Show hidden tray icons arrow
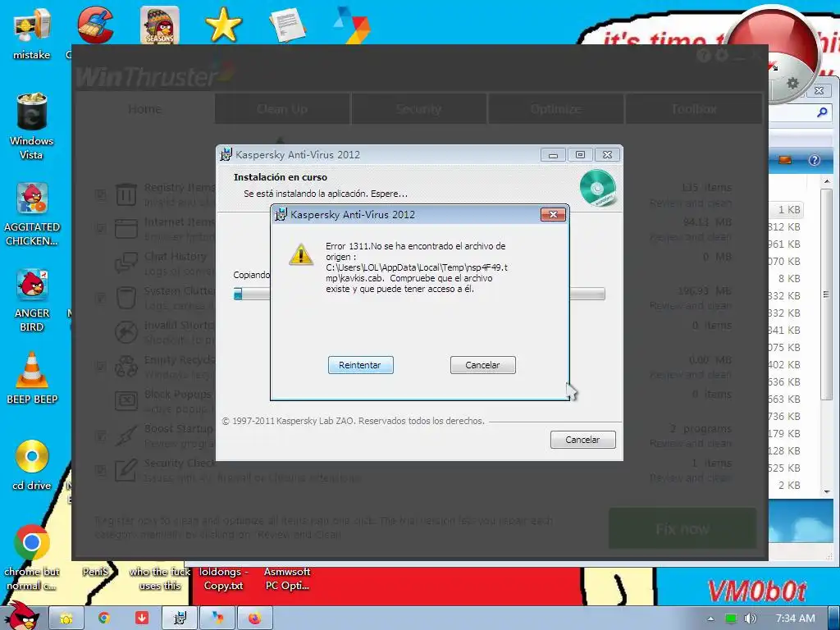The height and width of the screenshot is (630, 840). click(711, 619)
